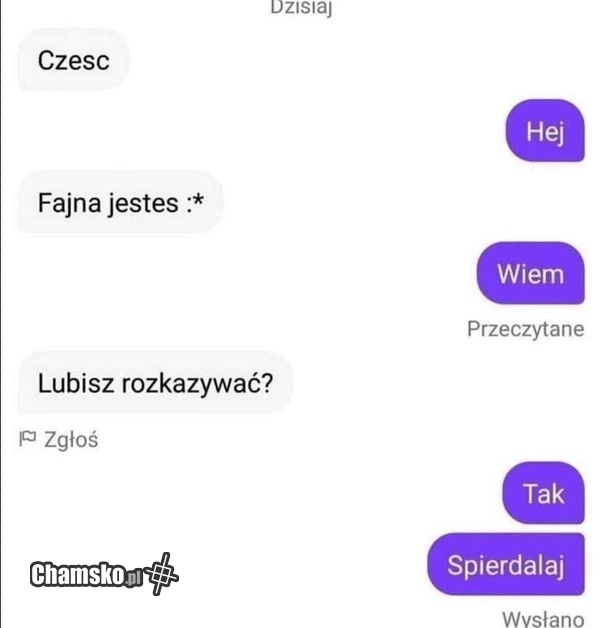
Task: Select the "Lubisz rozkazywać?" message bubble
Action: (x=155, y=383)
